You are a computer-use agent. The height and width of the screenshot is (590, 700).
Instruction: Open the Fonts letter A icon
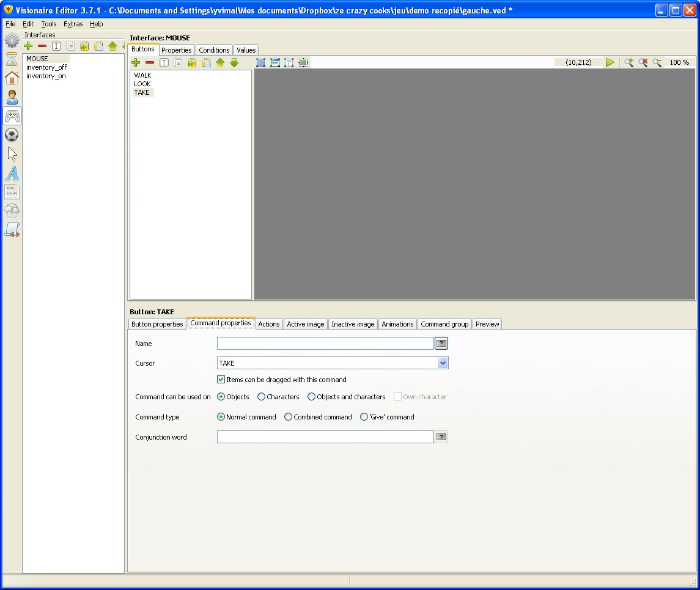click(12, 173)
